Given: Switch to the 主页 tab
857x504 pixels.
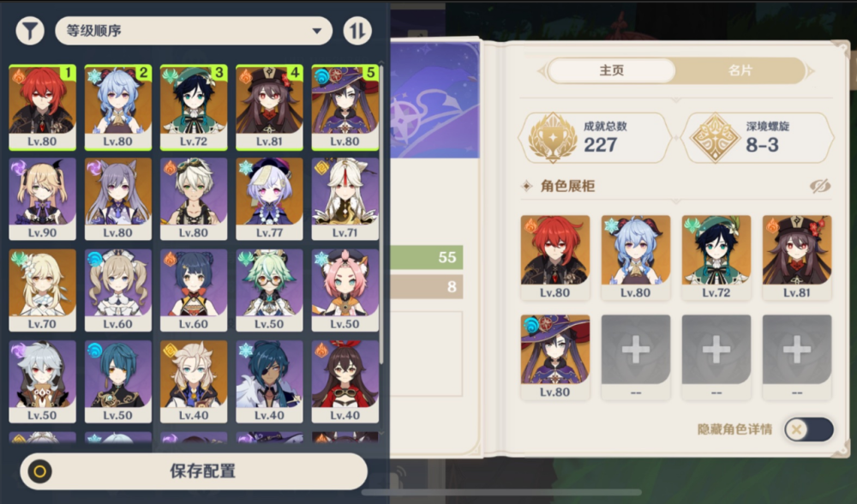Looking at the screenshot, I should [611, 70].
